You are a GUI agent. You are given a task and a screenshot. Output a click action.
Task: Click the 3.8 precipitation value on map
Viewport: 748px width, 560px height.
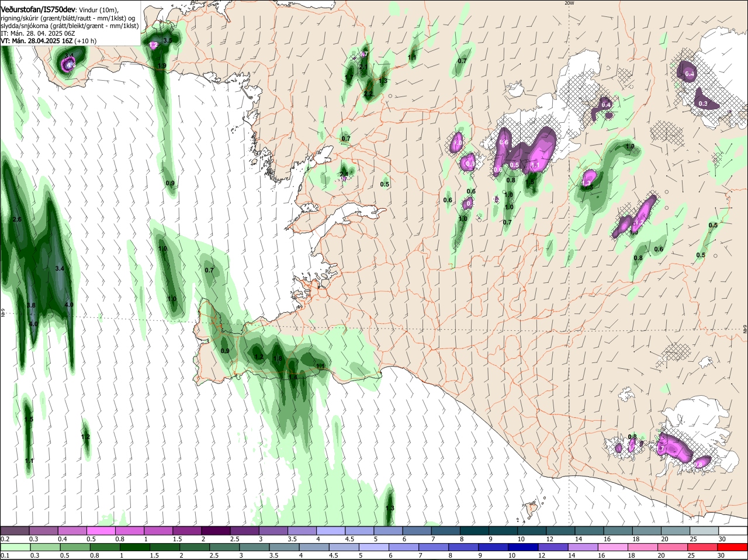(31, 305)
